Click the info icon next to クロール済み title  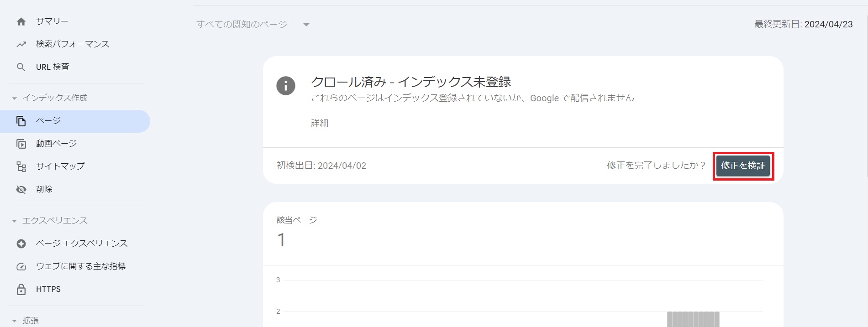coord(286,86)
